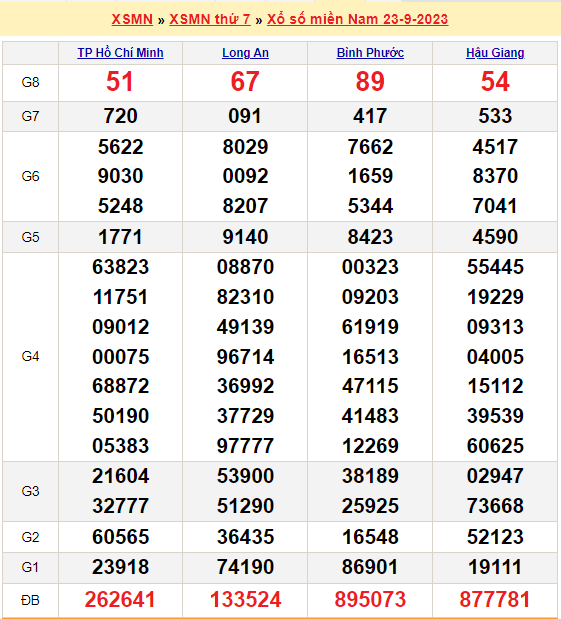Select the G7 row label
The image size is (561, 619).
(30, 116)
